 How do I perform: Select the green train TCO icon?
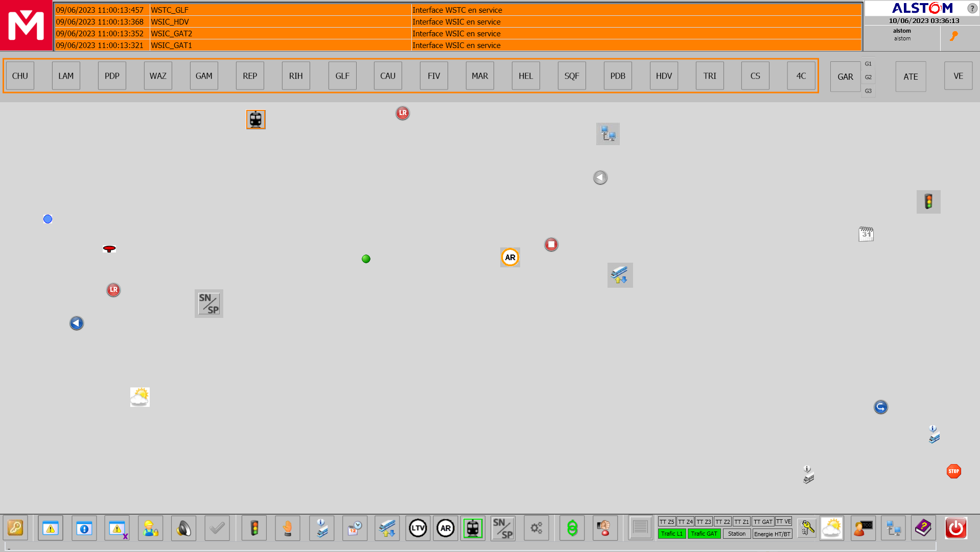(473, 528)
